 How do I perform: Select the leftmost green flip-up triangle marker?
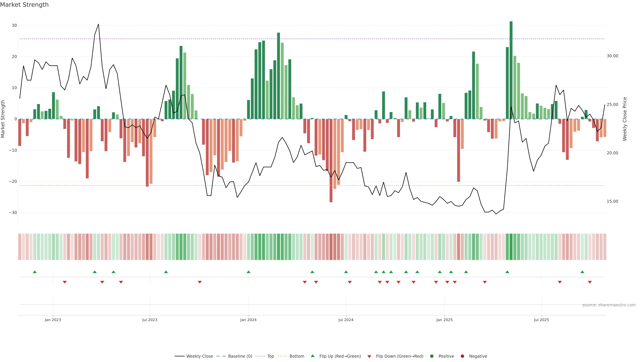[x=35, y=272]
